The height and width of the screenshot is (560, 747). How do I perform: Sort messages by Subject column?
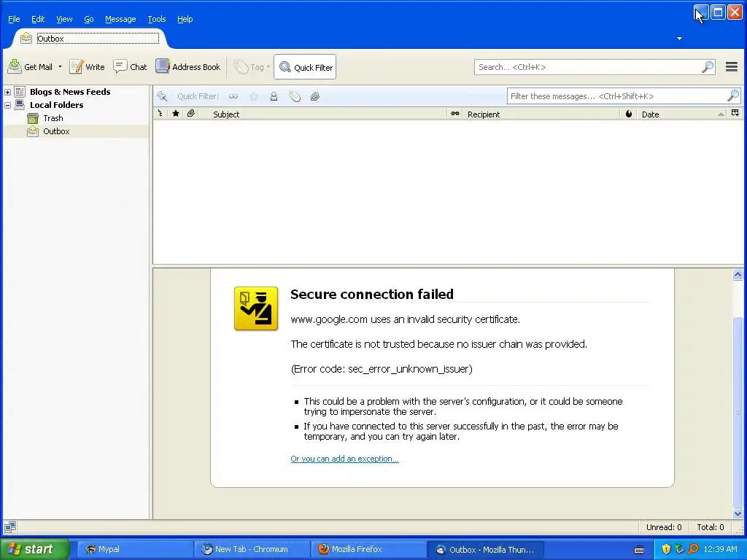(x=324, y=114)
